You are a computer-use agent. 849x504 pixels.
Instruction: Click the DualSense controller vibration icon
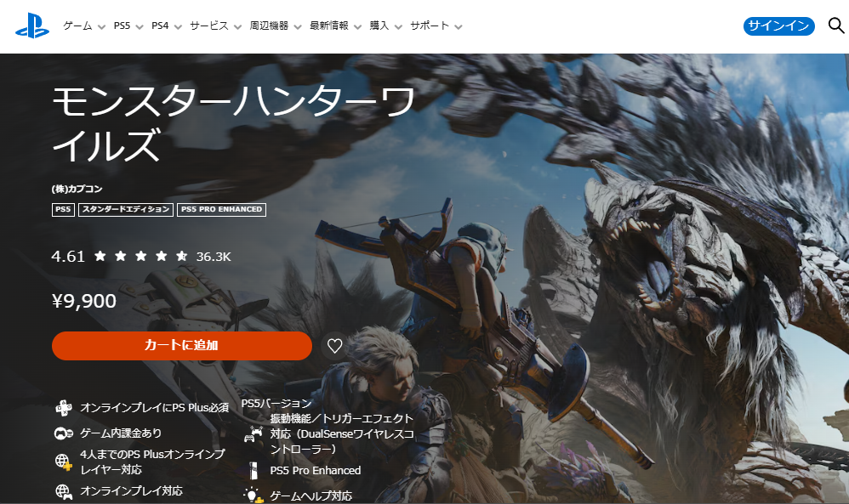[253, 433]
